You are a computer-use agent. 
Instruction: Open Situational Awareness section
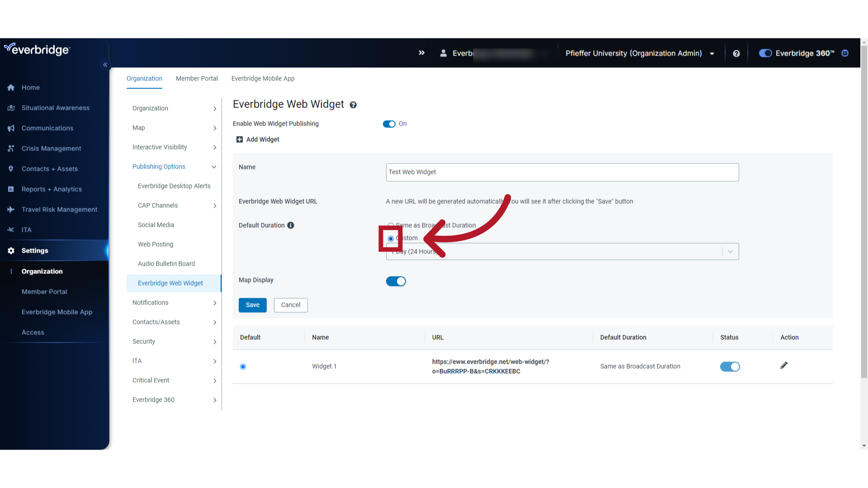pyautogui.click(x=56, y=108)
